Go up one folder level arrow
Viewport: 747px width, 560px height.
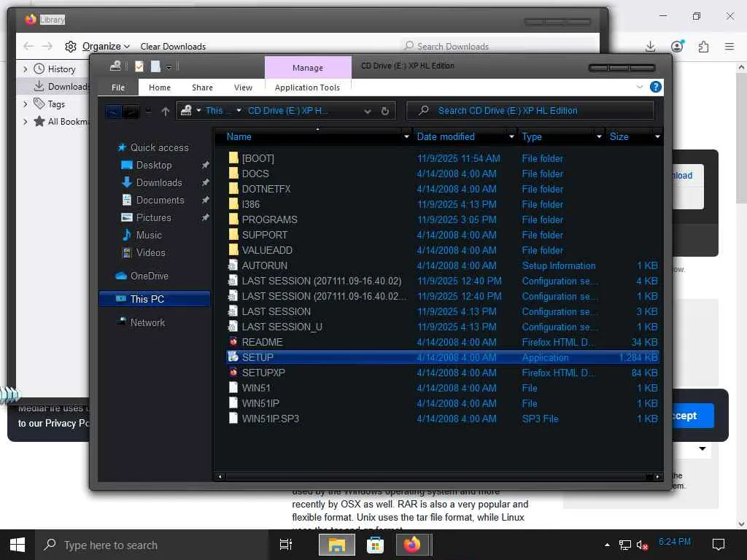point(166,111)
